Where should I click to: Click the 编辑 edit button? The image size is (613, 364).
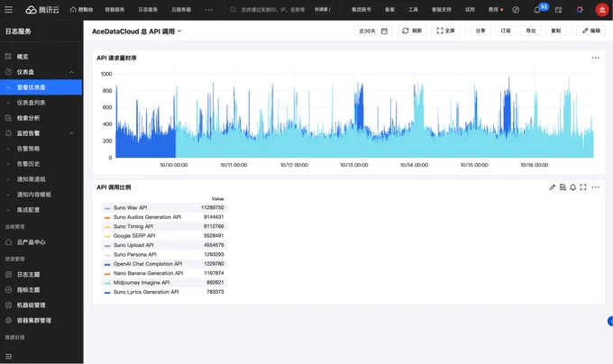tap(591, 31)
